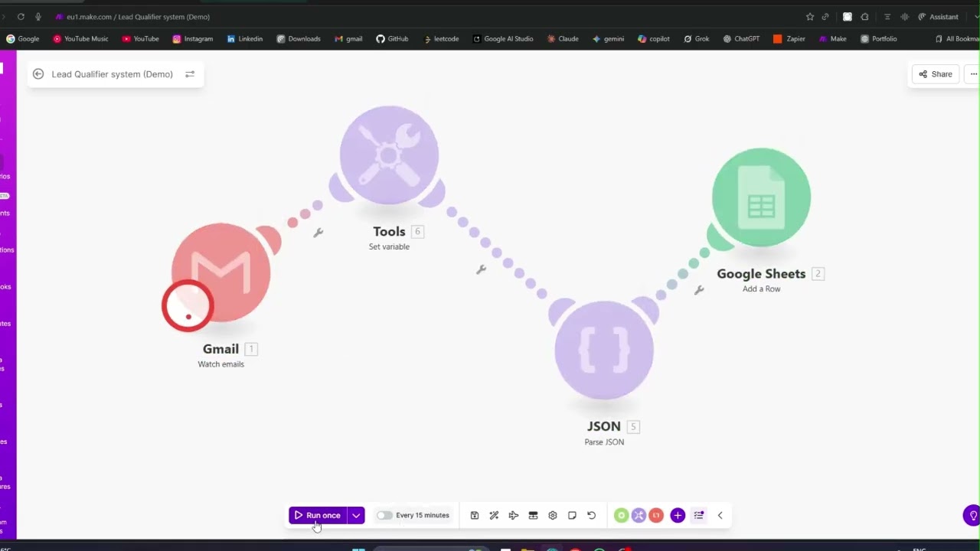The width and height of the screenshot is (980, 551).
Task: Open the notes icon in toolbar
Action: (x=572, y=516)
